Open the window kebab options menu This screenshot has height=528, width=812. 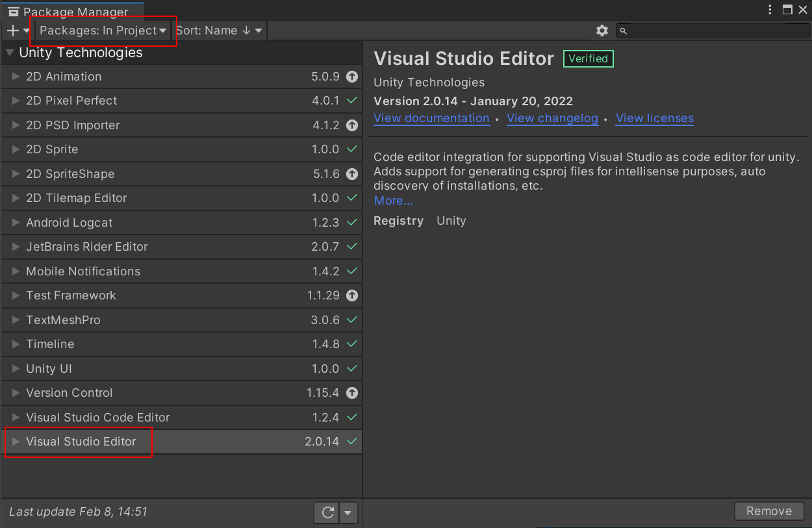pos(770,10)
